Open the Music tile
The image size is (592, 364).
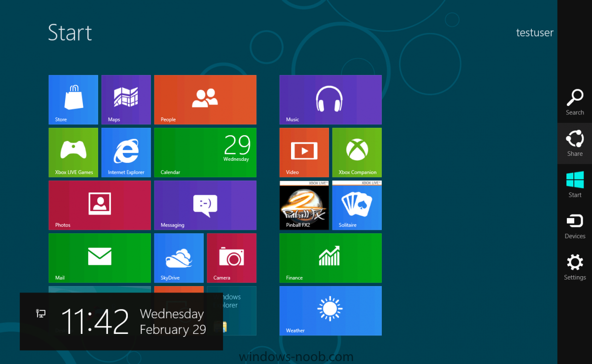click(331, 100)
